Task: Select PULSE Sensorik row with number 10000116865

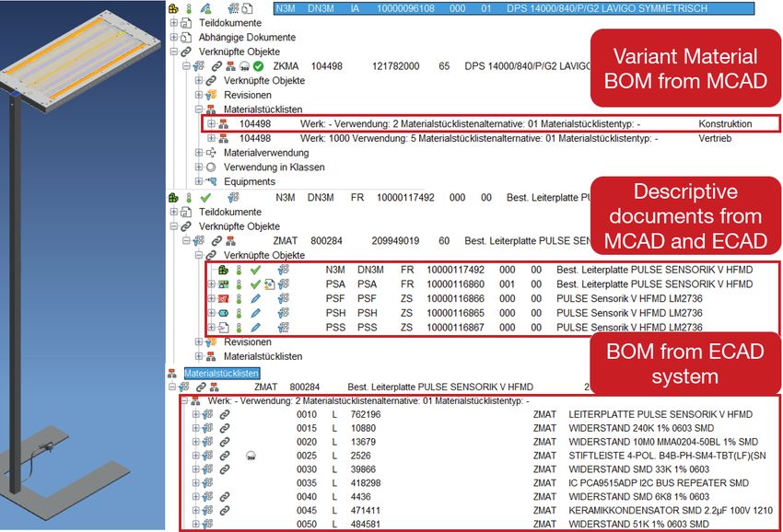Action: tap(491, 314)
